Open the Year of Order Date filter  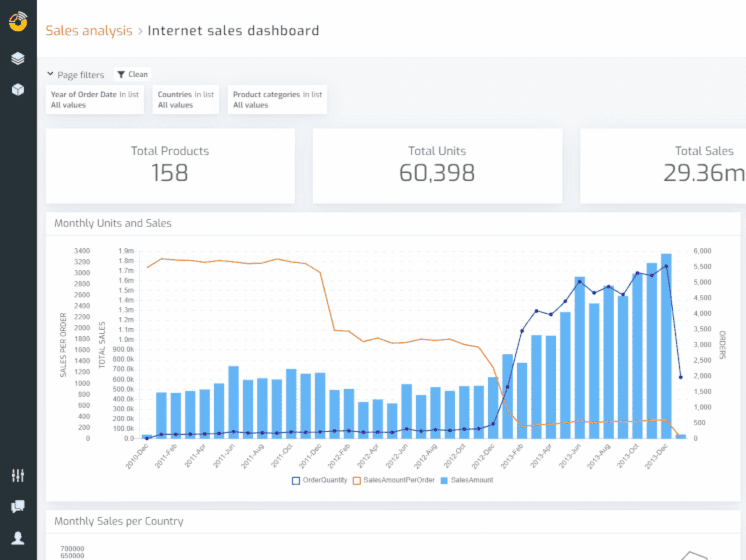(94, 99)
